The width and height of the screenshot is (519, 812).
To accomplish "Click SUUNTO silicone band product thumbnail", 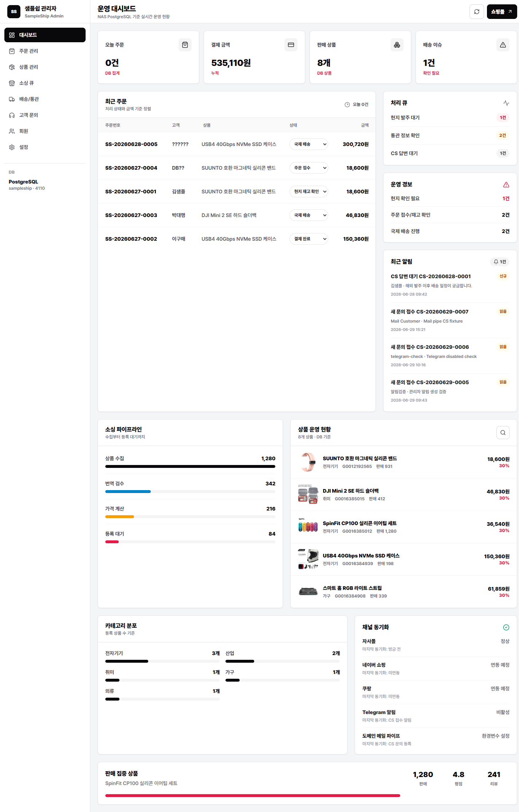I will (308, 462).
